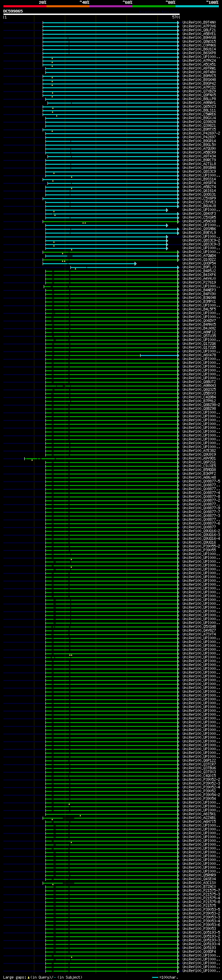
Task: Select the UniRef100_C5XGR5 label
Action: click(x=199, y=218)
